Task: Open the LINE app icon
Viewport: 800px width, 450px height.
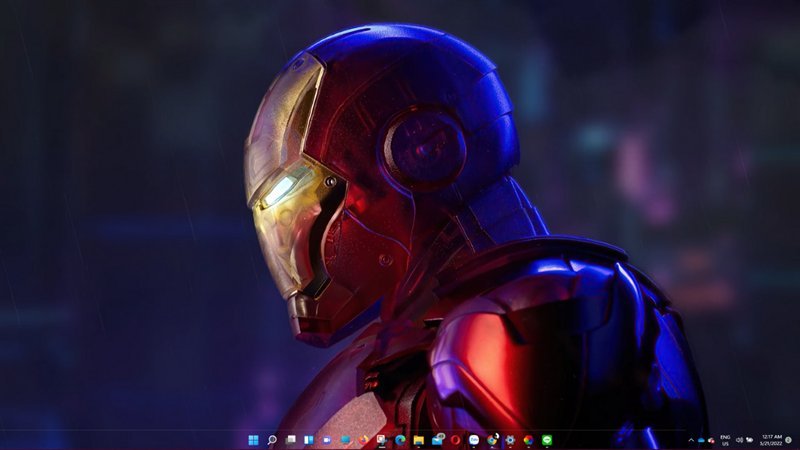Action: click(547, 440)
